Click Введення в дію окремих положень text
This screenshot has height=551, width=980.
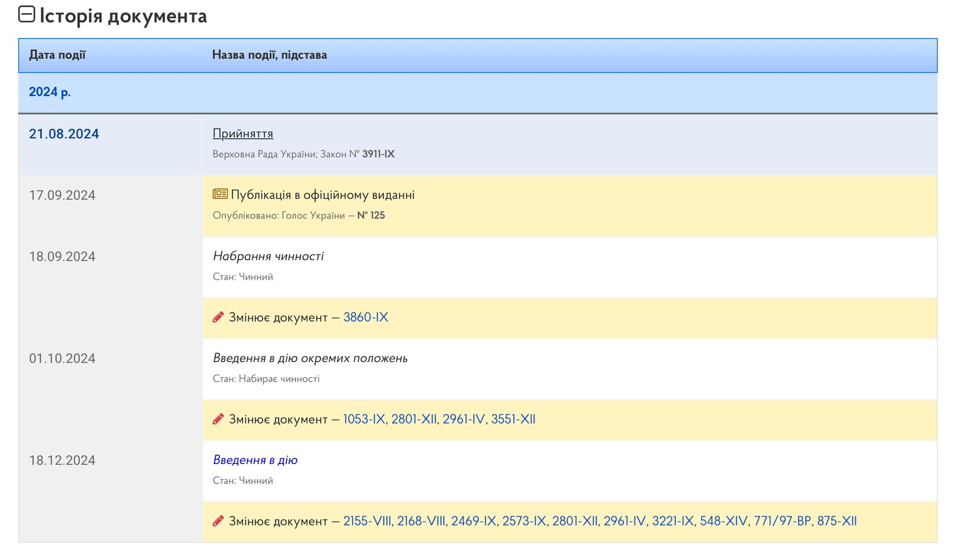pyautogui.click(x=310, y=358)
